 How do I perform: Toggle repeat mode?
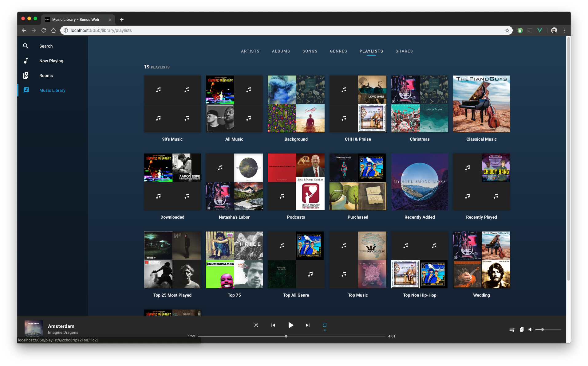coord(325,325)
